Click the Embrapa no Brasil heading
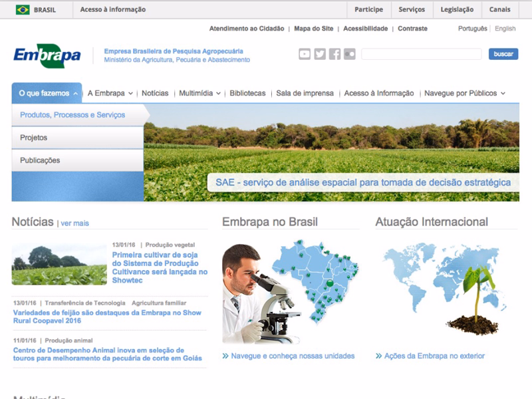 pyautogui.click(x=270, y=222)
